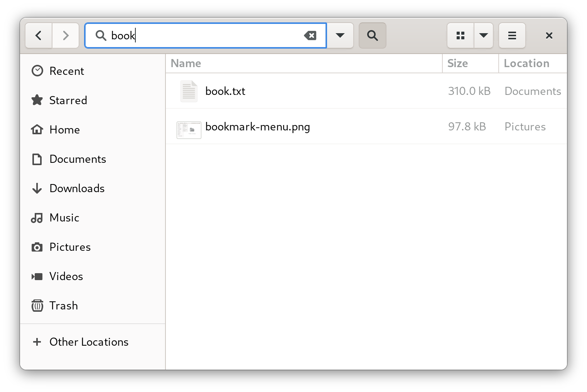Click the Downloads arrow icon
587x392 pixels.
37,188
